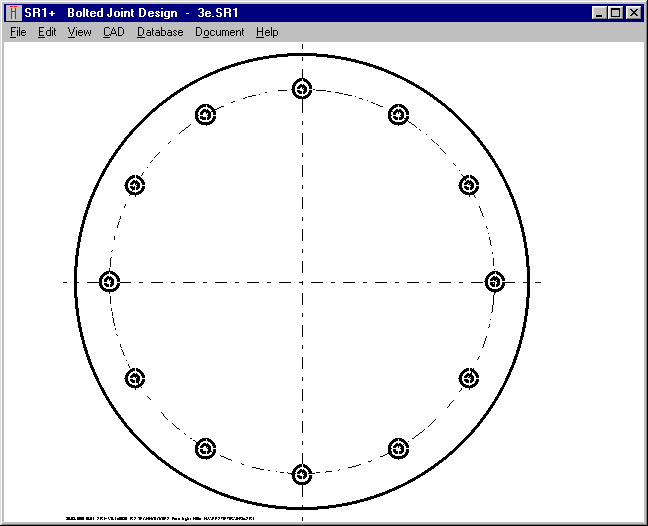Pick the bolt hole at 5 o'clock position

[398, 448]
